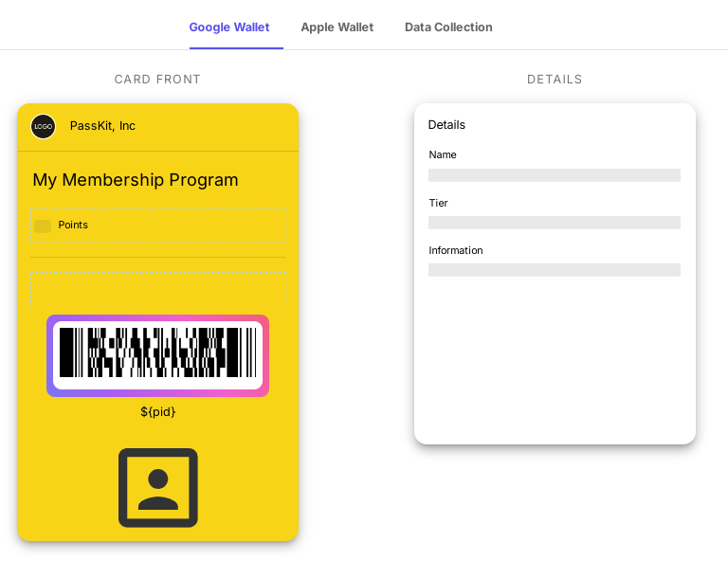Switch to the Google Wallet tab

[229, 27]
